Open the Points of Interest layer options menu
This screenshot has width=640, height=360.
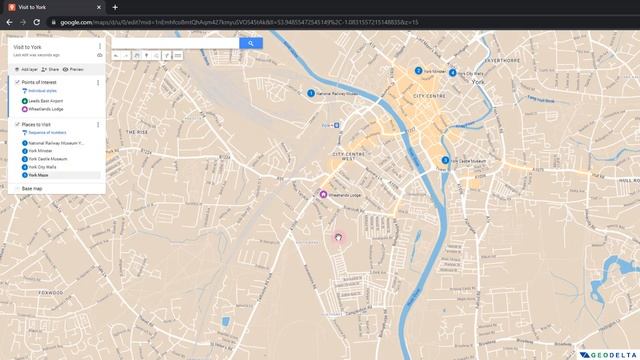(98, 82)
